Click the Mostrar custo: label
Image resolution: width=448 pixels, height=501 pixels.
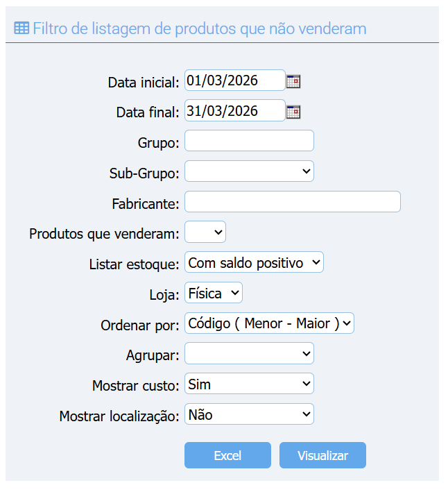point(136,386)
